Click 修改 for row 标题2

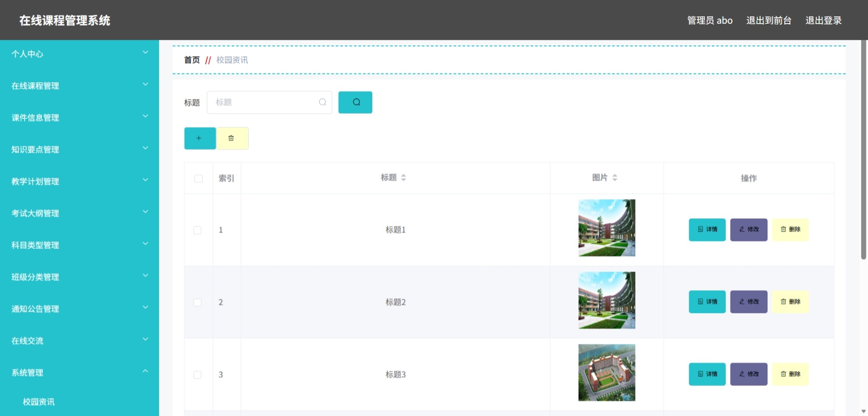click(748, 302)
